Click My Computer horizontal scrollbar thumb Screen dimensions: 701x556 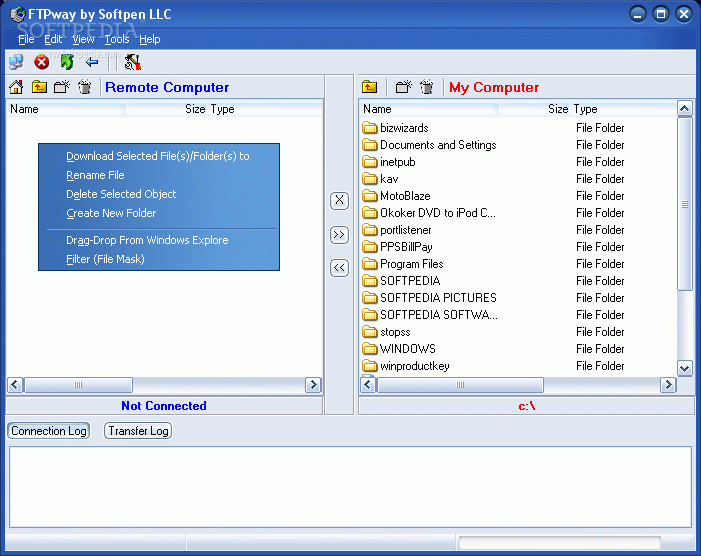(460, 385)
